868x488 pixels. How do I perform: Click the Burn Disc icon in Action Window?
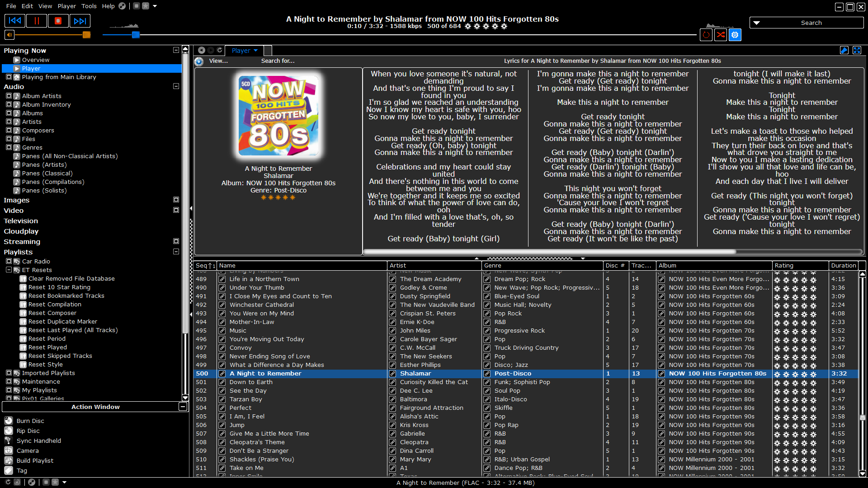click(x=8, y=420)
